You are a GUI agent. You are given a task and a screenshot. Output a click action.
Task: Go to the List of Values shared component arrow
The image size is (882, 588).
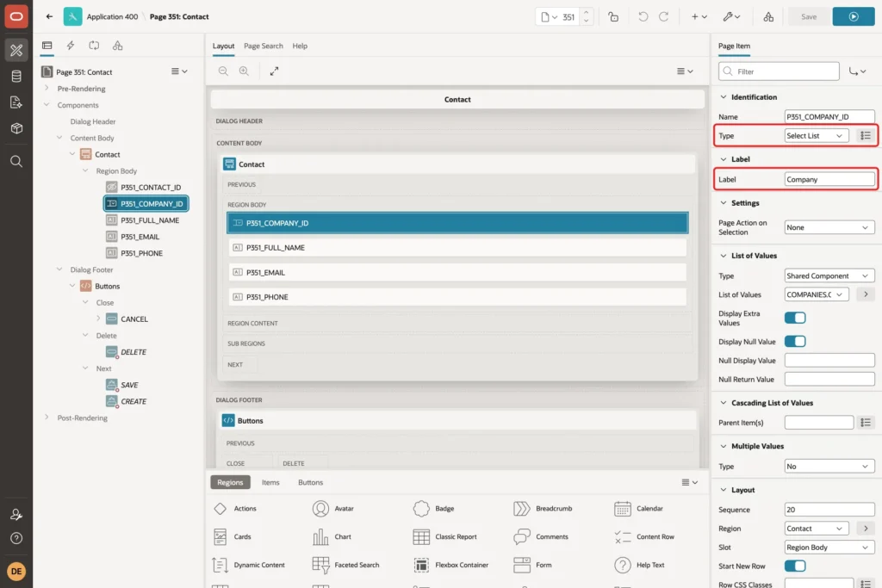[x=865, y=294]
